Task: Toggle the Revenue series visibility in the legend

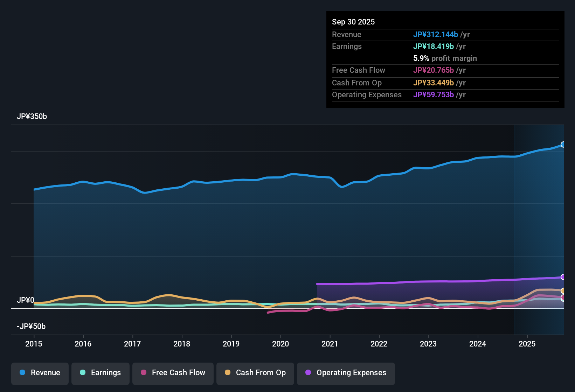Action: 40,373
